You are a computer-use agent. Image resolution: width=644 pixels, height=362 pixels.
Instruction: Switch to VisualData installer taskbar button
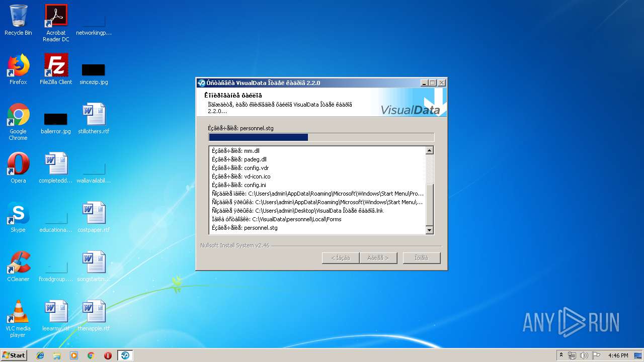point(125,355)
